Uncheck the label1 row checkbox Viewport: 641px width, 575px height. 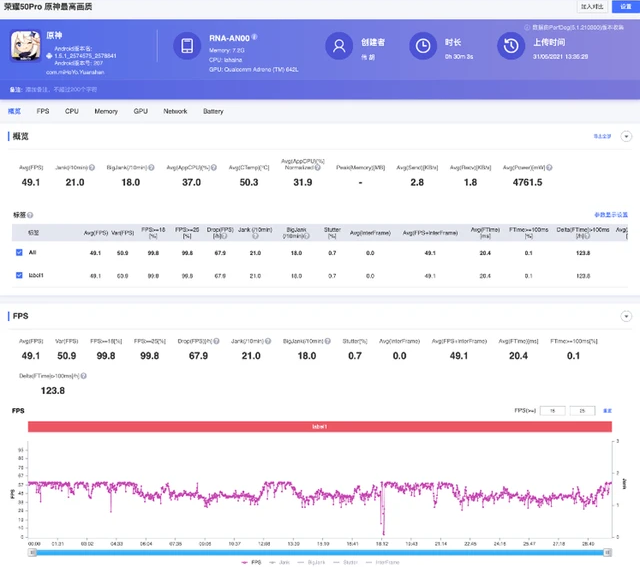point(19,274)
